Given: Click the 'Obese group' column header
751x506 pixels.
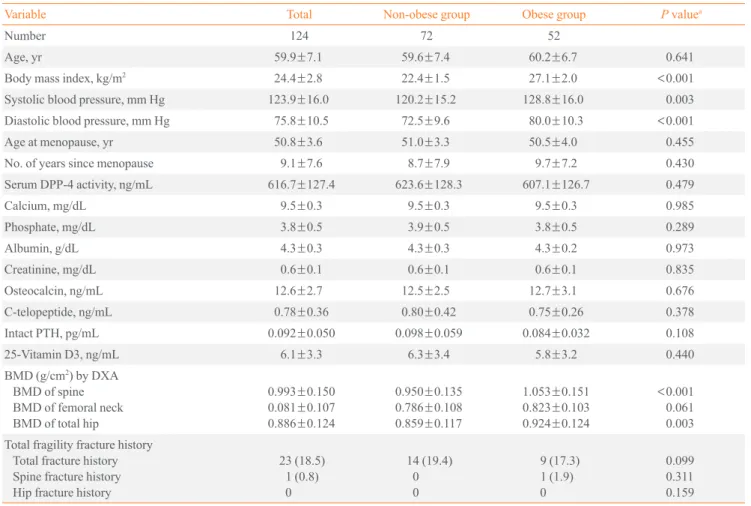Looking at the screenshot, I should coord(554,15).
